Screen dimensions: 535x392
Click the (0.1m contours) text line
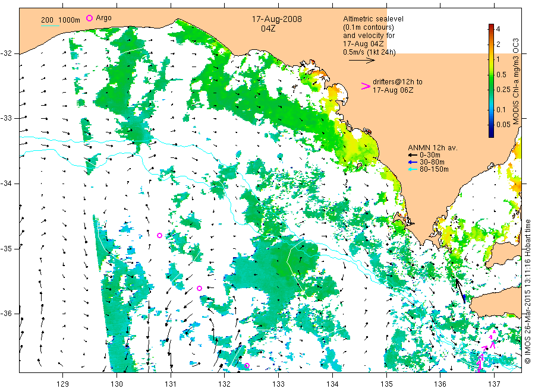point(369,27)
